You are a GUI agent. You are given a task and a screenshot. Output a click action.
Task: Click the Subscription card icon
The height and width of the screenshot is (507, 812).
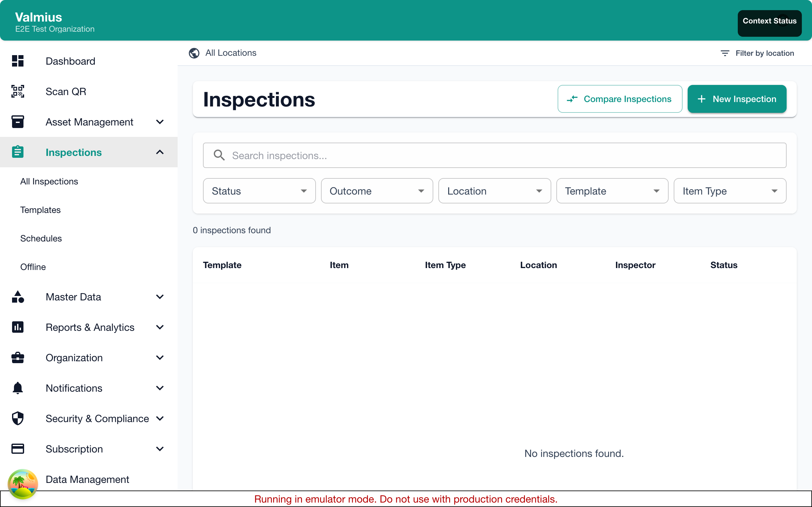coord(17,449)
